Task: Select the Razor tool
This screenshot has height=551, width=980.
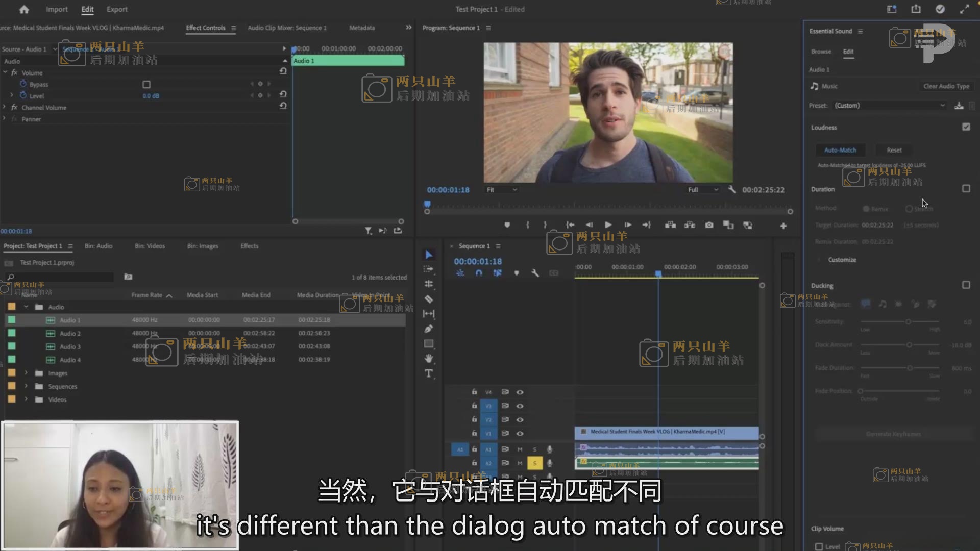Action: (x=429, y=299)
